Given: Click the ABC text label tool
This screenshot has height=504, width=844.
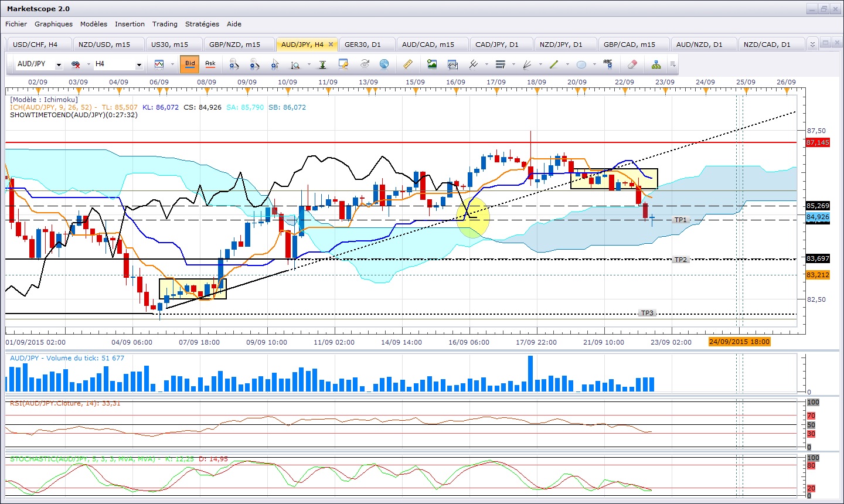Looking at the screenshot, I should (x=608, y=64).
